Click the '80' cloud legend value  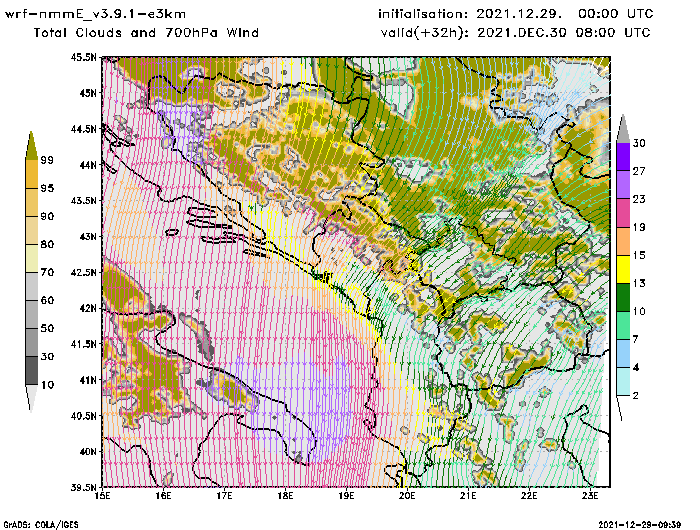coord(47,244)
